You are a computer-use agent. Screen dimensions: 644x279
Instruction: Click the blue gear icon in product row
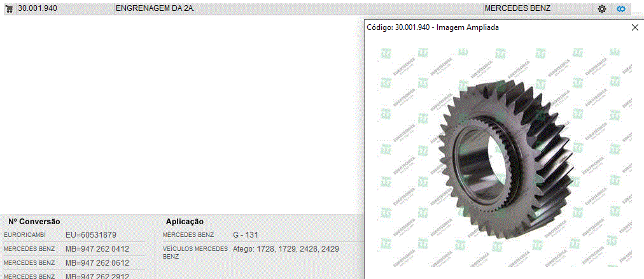tap(622, 9)
